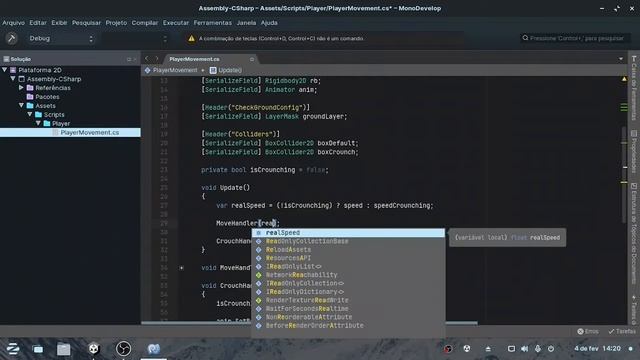Open PlayerMovement class breadcrumb
640x360 pixels.
click(171, 70)
